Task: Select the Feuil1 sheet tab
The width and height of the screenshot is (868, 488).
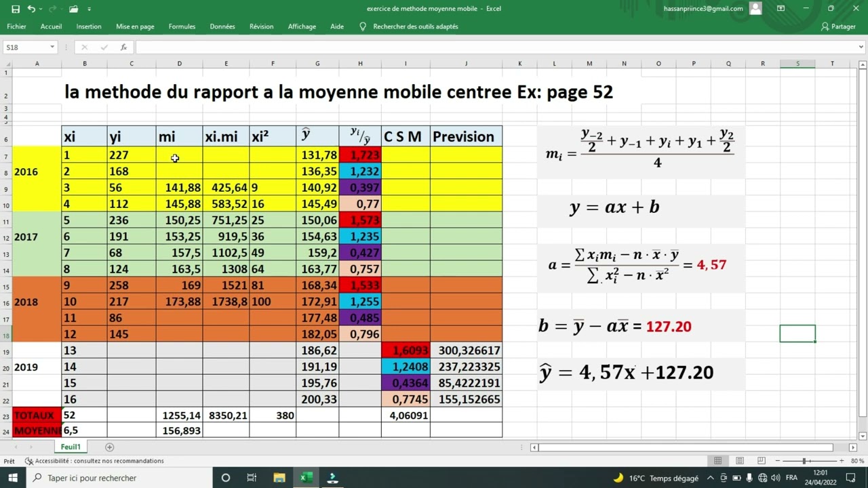Action: (x=71, y=447)
